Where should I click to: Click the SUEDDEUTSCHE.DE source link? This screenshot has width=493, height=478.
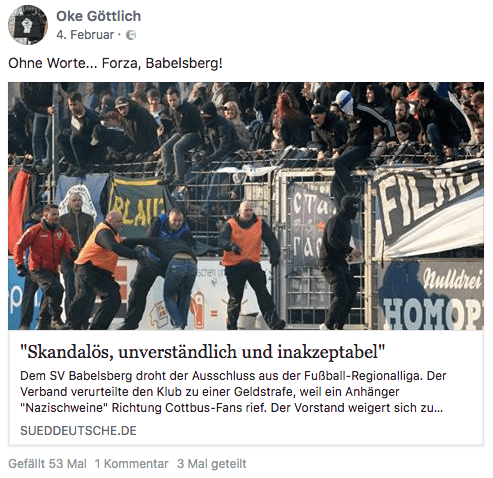point(78,431)
